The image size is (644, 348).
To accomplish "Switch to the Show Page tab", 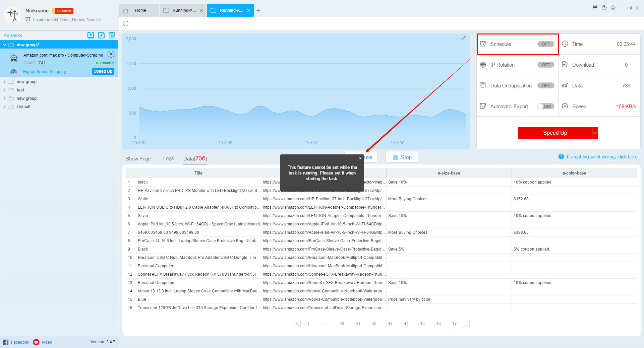I will pyautogui.click(x=138, y=158).
